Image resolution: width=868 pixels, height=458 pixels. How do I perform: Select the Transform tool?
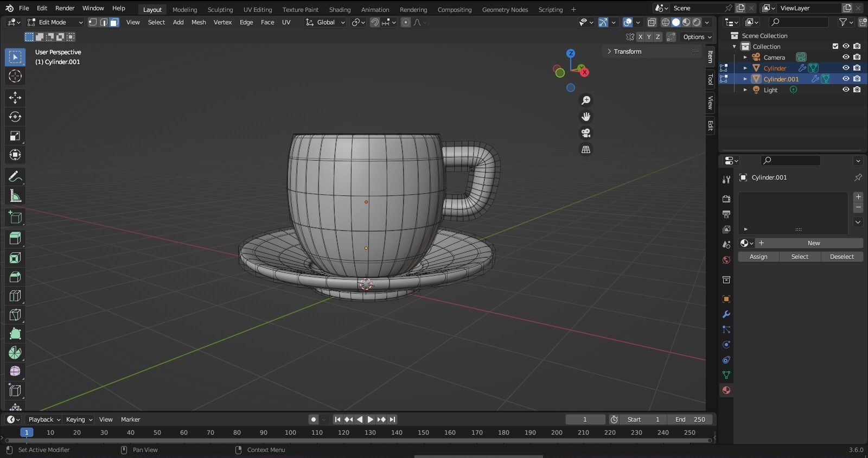click(x=15, y=155)
